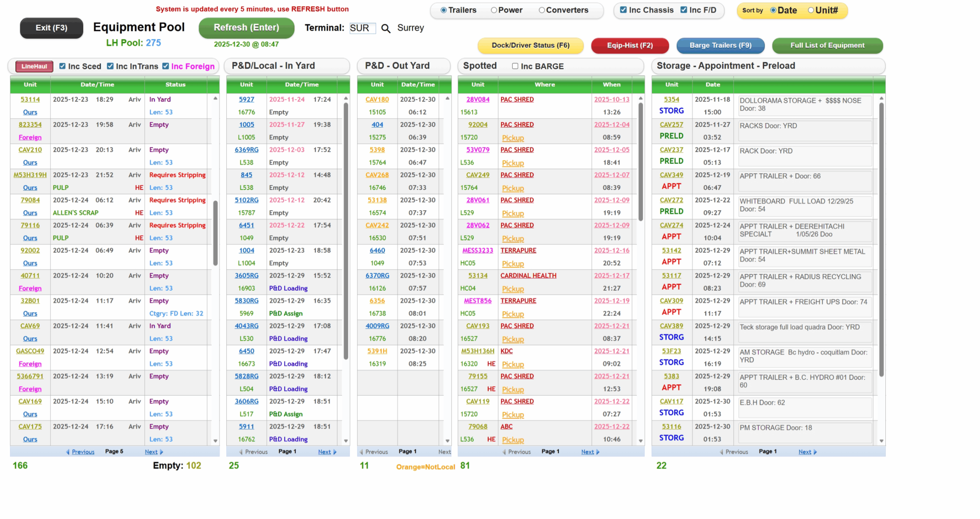Image resolution: width=980 pixels, height=519 pixels.
Task: Click Next arrow in P&D In Yard pager
Action: tap(335, 452)
